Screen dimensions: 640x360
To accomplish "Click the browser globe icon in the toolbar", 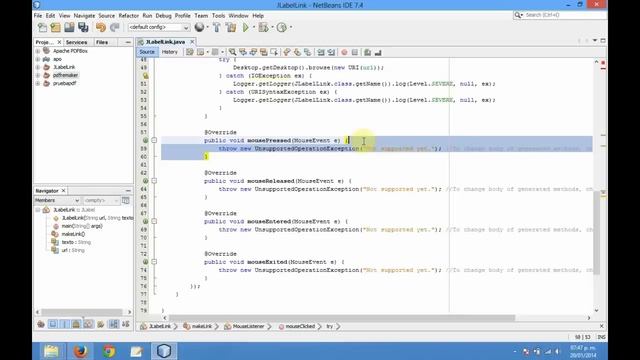I will tap(199, 27).
